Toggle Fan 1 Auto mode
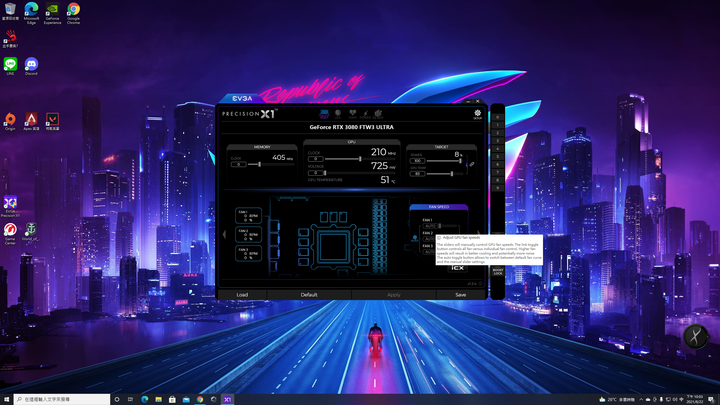This screenshot has height=405, width=720. pos(429,226)
